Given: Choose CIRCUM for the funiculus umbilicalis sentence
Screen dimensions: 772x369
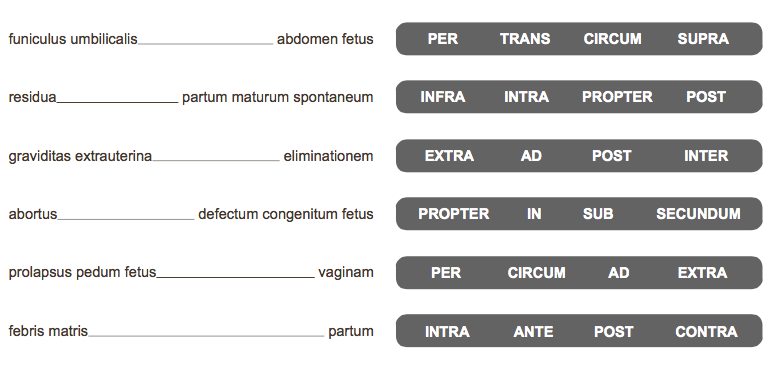Looking at the screenshot, I should pos(612,39).
